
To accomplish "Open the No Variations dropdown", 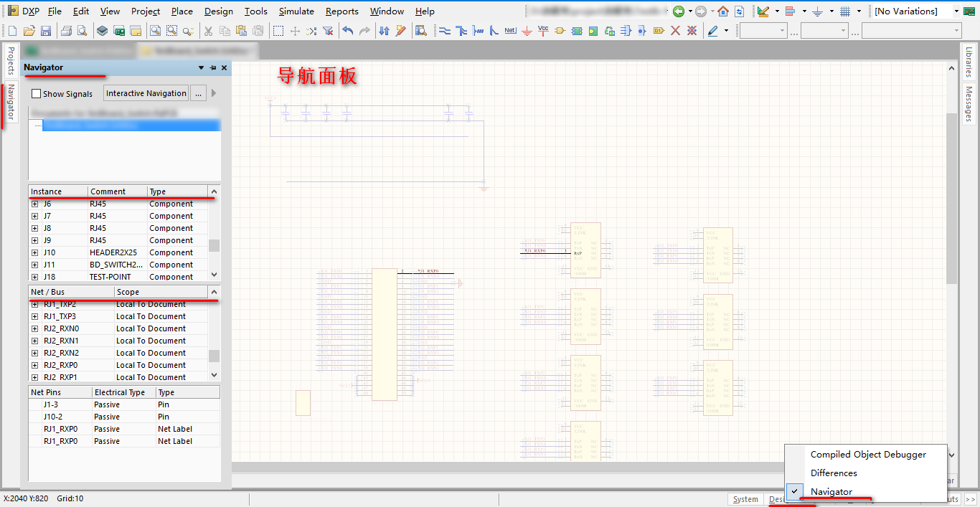I will [x=956, y=11].
